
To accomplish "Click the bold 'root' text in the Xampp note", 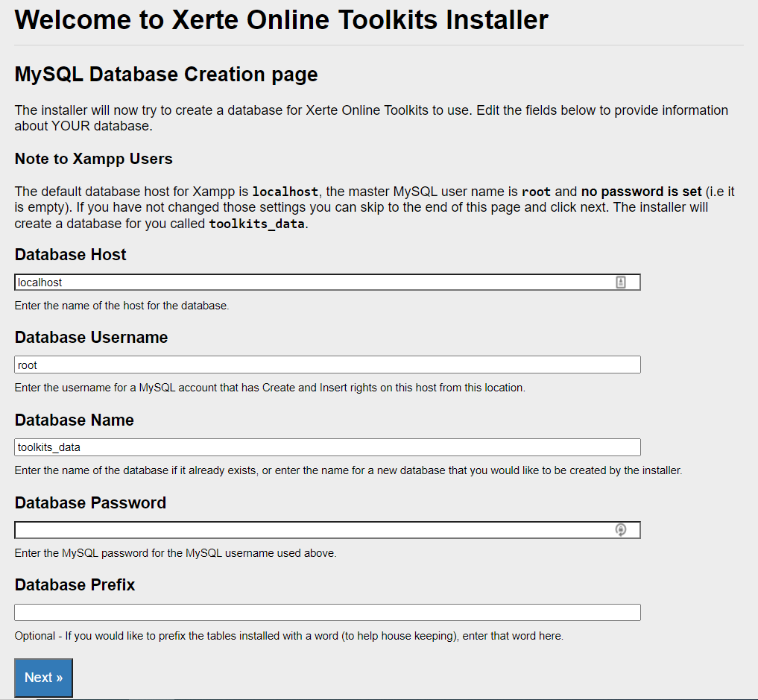I will point(536,192).
